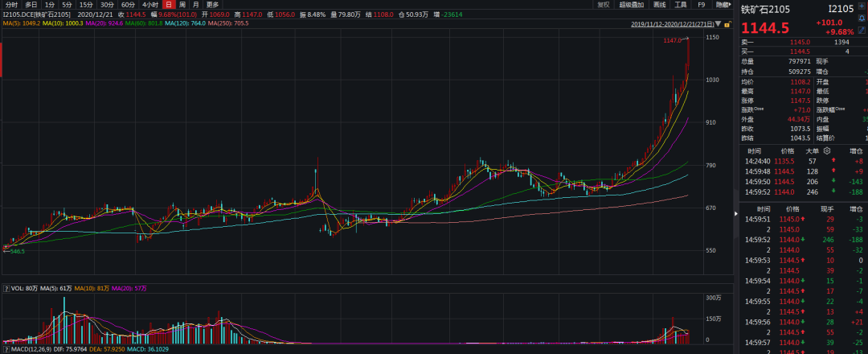The height and width of the screenshot is (354, 868).
Task: Click the VOL: 80万 volume label
Action: [x=23, y=289]
